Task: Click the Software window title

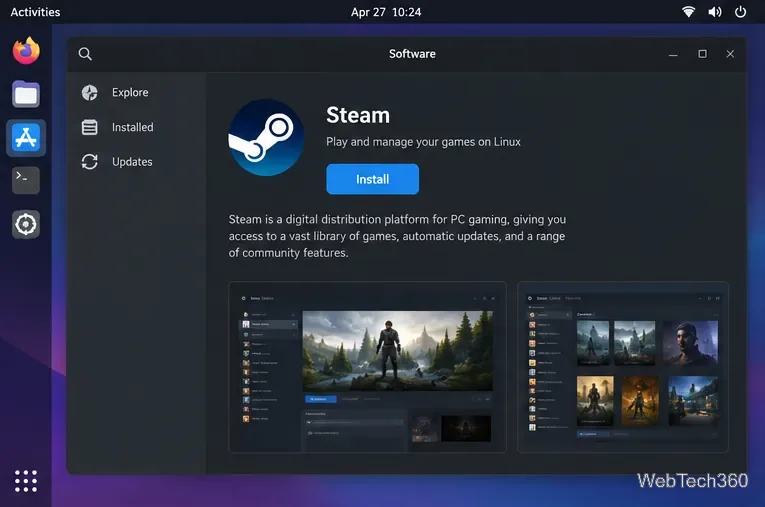Action: 412,54
